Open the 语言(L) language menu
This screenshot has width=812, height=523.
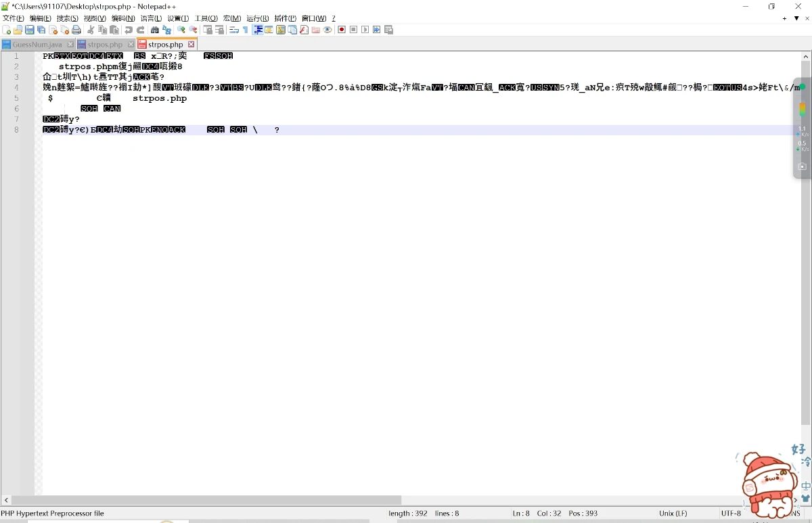151,18
